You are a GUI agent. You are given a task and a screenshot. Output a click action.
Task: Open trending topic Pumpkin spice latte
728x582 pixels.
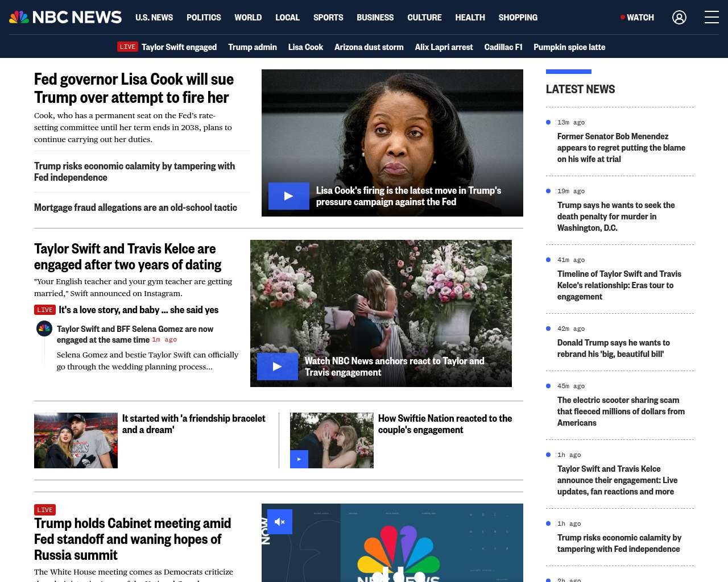pos(569,47)
